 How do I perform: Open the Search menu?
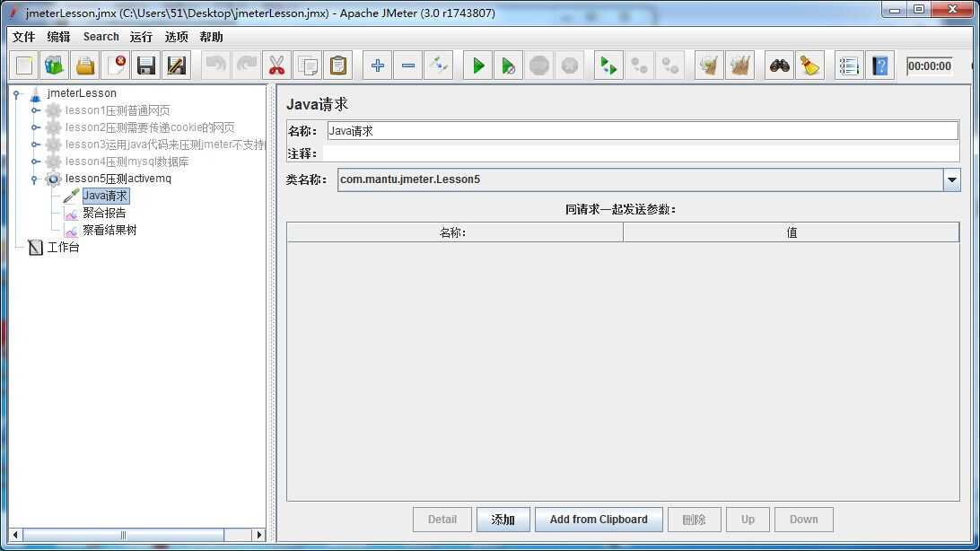(101, 37)
